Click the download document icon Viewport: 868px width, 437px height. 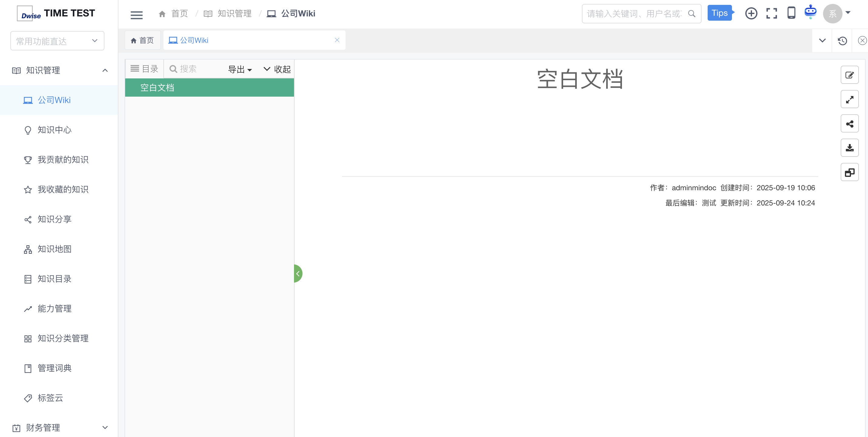pyautogui.click(x=849, y=148)
